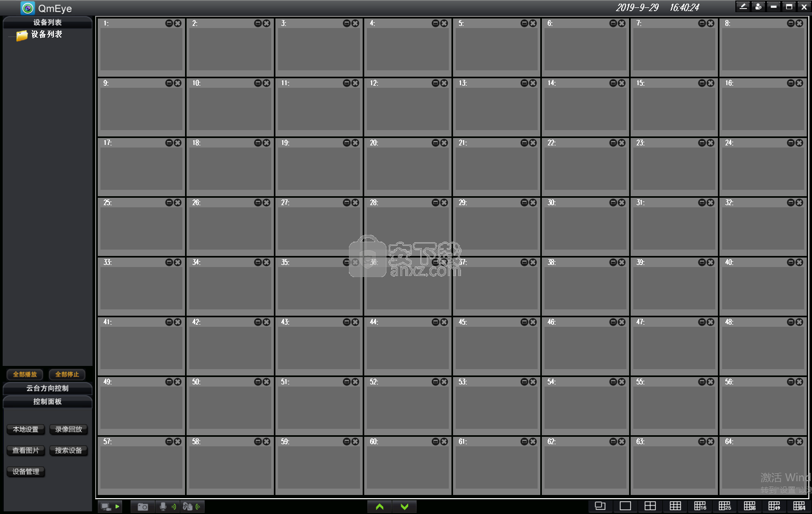The width and height of the screenshot is (812, 514).
Task: Expand 云台方向控制 PTZ control panel
Action: pos(48,388)
